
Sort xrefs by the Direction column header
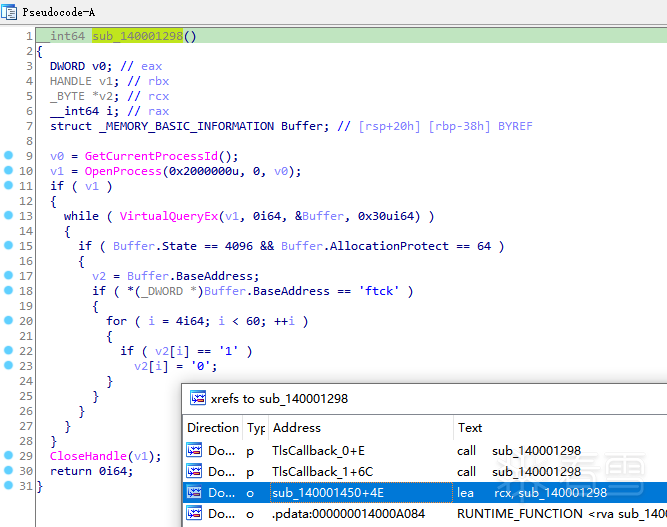coord(213,427)
